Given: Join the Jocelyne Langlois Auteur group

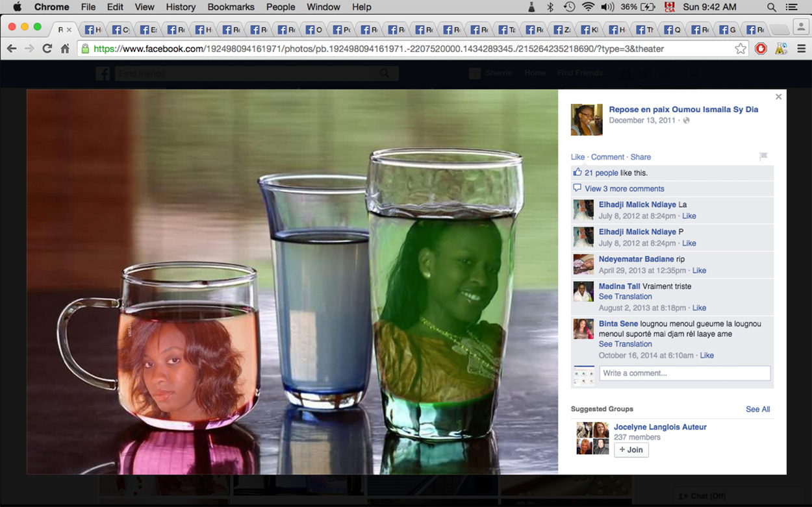Looking at the screenshot, I should coord(631,450).
